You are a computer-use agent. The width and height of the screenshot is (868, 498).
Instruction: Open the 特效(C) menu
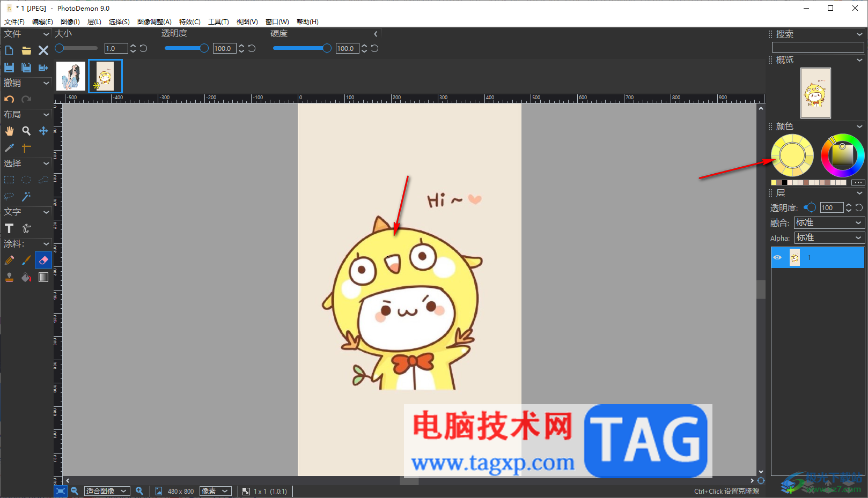[x=190, y=22]
